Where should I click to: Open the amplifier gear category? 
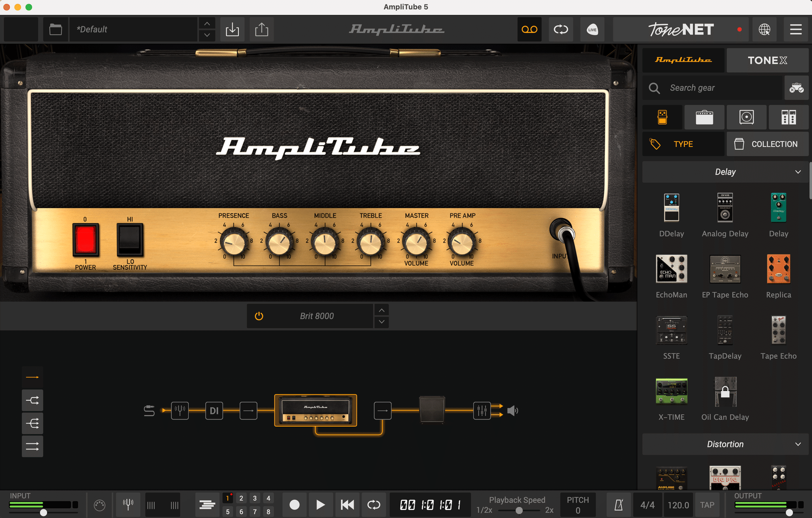click(x=704, y=117)
